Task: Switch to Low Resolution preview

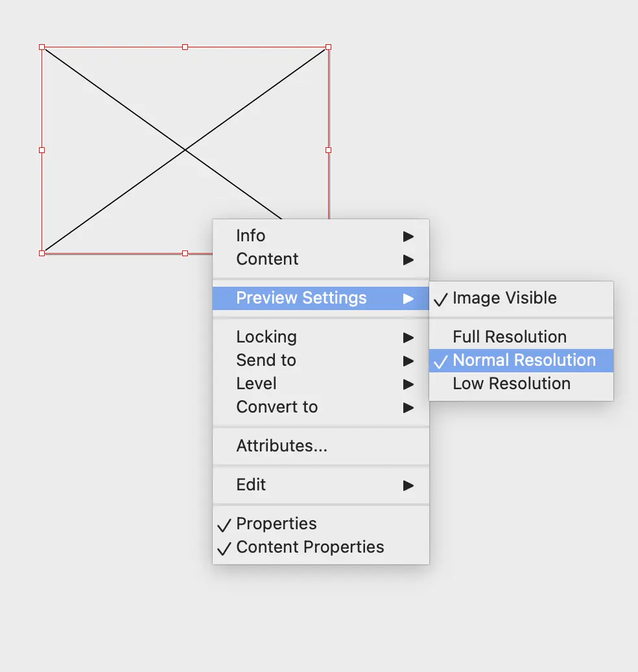Action: click(521, 384)
